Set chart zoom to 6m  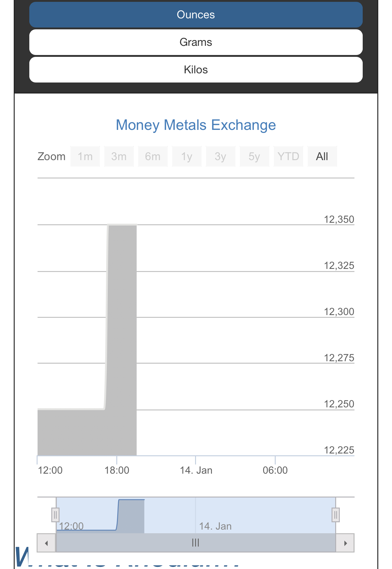153,156
